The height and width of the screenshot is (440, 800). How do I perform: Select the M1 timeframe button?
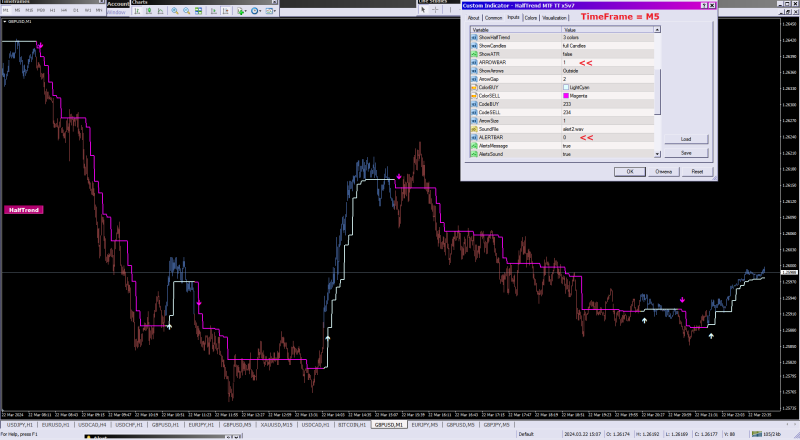[6, 10]
